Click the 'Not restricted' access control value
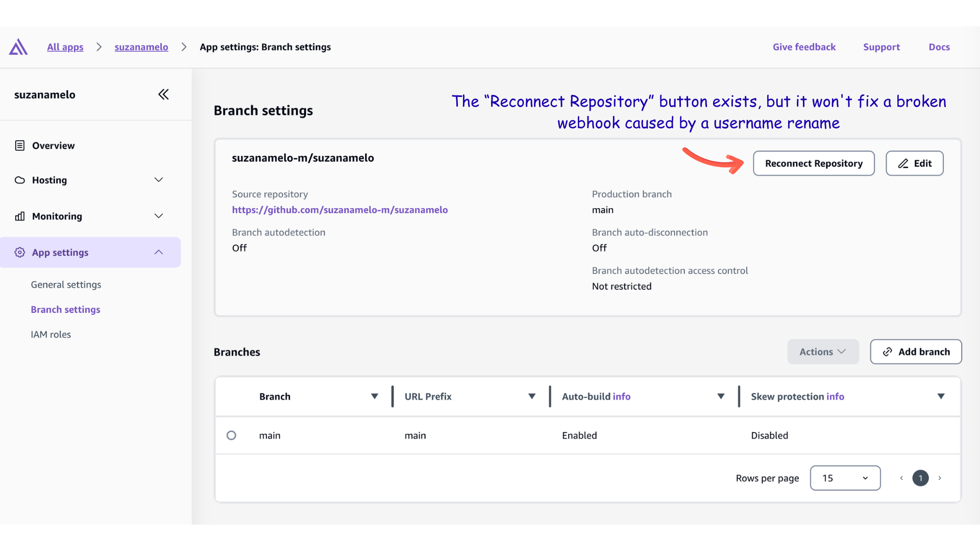This screenshot has height=551, width=980. (x=622, y=287)
